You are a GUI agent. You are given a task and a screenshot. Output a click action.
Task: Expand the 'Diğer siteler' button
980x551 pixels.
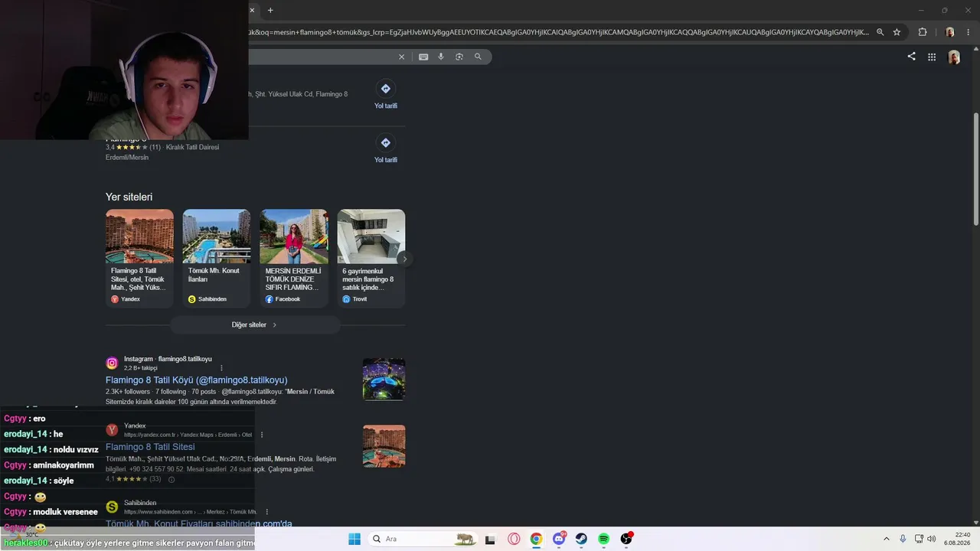point(255,325)
